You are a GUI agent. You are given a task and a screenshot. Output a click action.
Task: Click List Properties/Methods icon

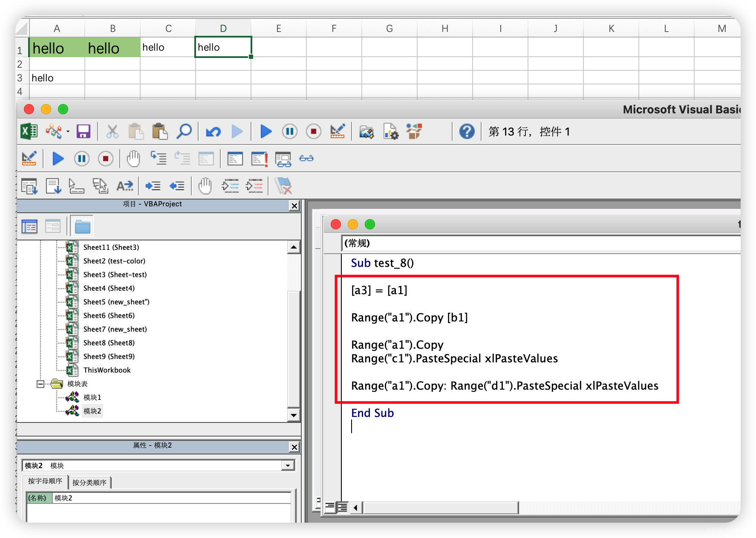pyautogui.click(x=29, y=186)
